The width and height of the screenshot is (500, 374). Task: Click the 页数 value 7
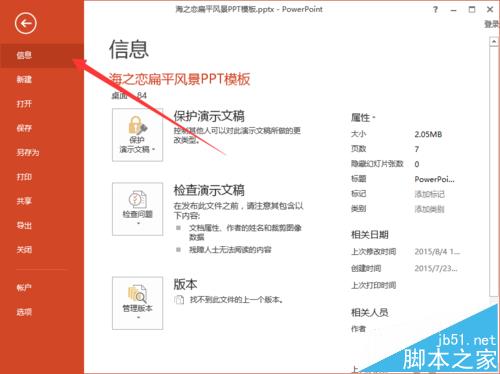click(417, 149)
